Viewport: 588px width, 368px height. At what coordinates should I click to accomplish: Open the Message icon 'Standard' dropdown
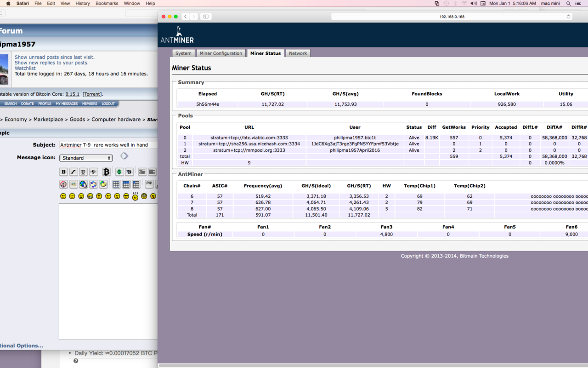point(86,158)
